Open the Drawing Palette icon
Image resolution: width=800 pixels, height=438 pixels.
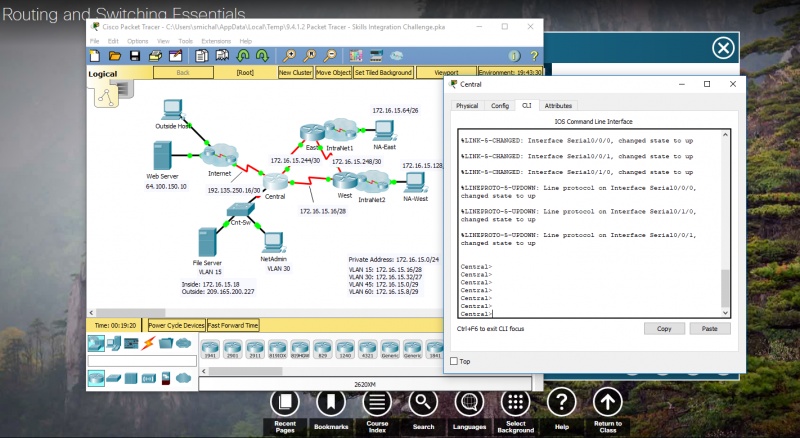point(356,56)
